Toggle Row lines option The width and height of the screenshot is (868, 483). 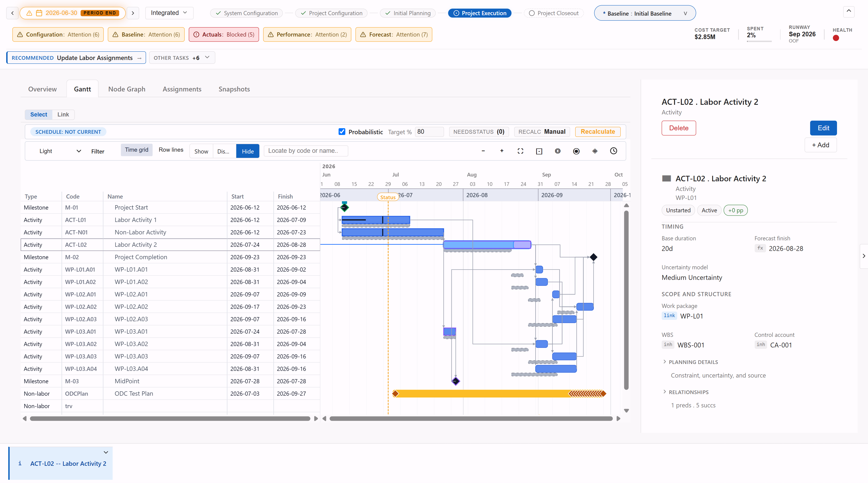[x=171, y=150]
